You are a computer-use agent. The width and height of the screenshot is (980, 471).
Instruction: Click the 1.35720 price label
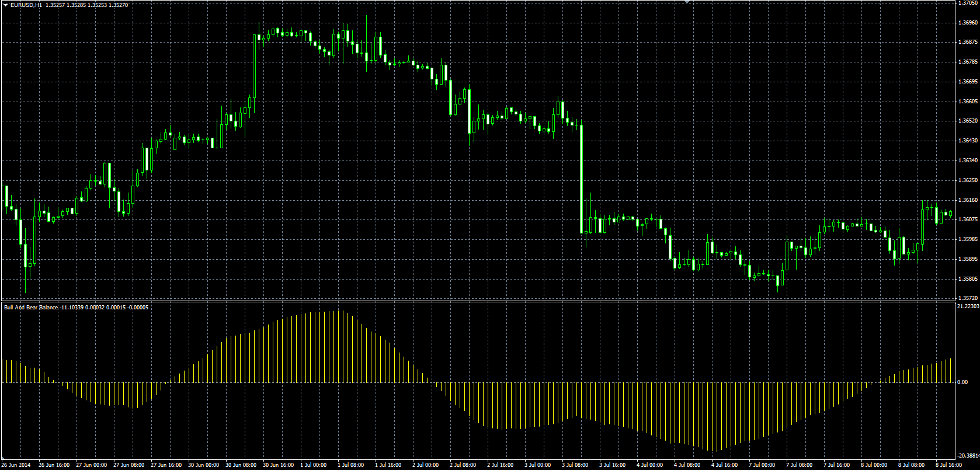[x=968, y=298]
